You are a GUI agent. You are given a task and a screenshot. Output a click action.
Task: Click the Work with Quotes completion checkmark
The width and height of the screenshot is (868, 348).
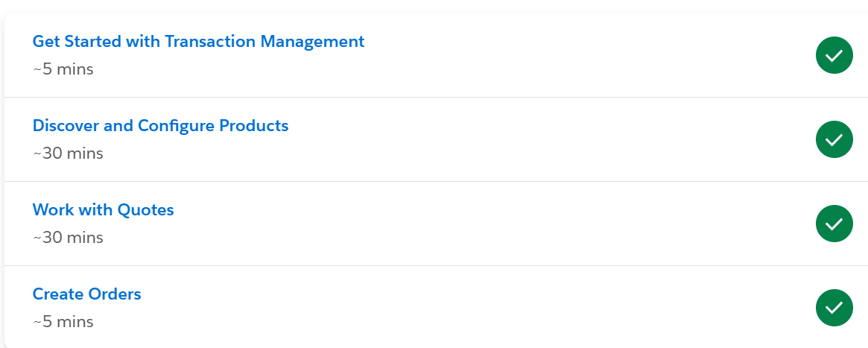834,224
